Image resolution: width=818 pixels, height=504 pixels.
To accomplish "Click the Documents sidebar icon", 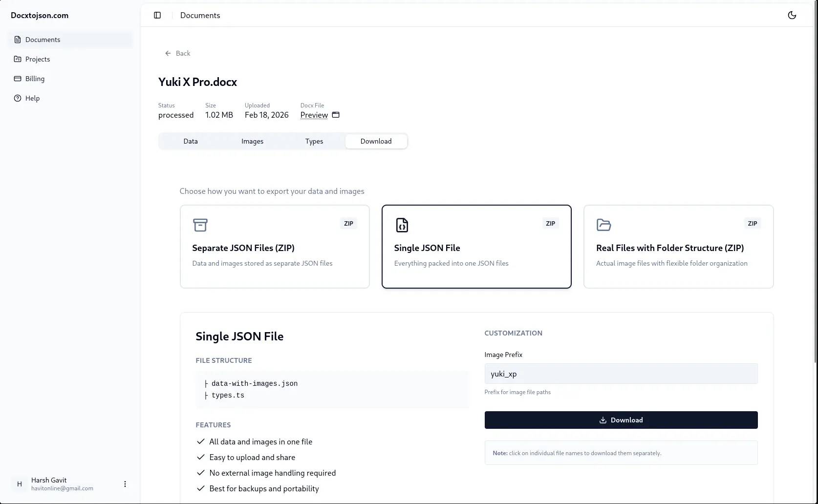I will click(18, 40).
